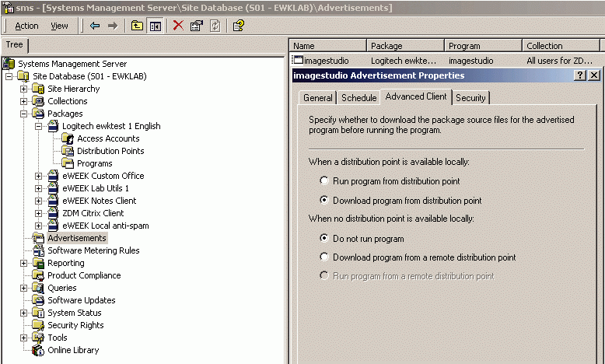
Task: Open Properties via the toolbar icon
Action: pos(197,26)
